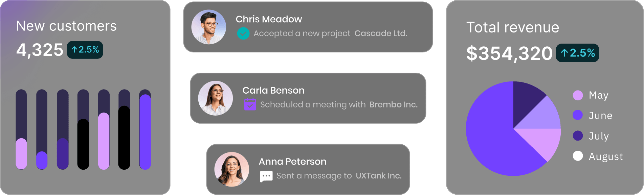The image size is (644, 195).
Task: Open the Cascade Ltd. link
Action: (x=381, y=33)
